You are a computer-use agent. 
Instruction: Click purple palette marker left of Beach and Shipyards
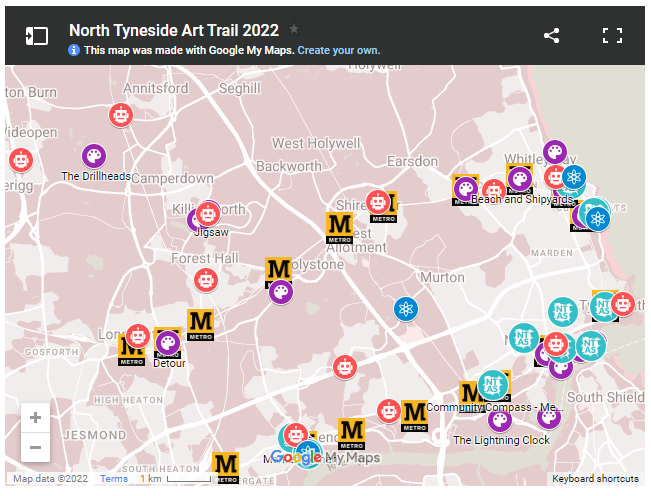pos(465,188)
